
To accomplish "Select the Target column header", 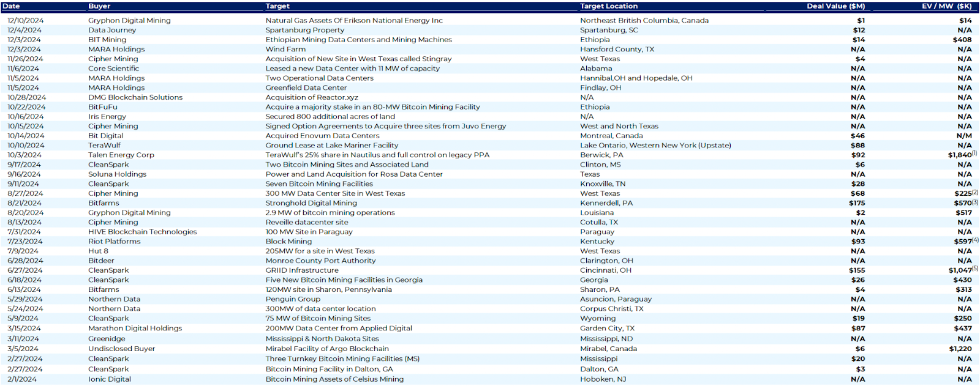I will [277, 6].
